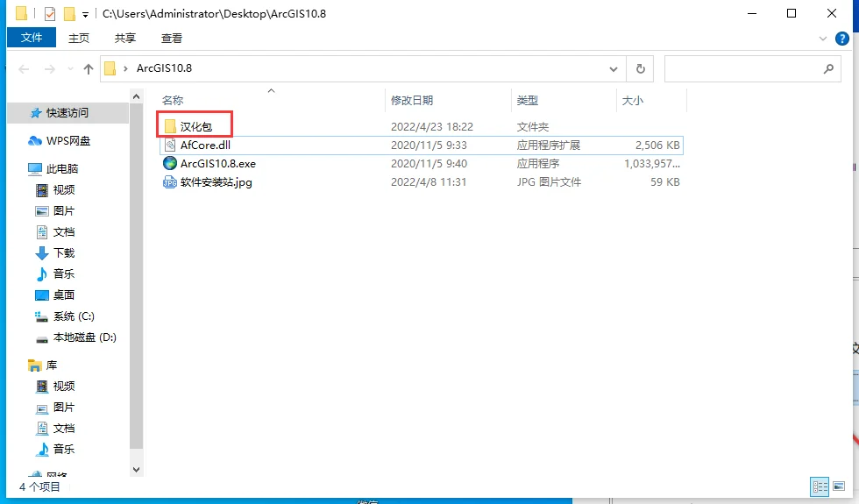The image size is (859, 504).
Task: Click the search magnifier icon
Action: click(x=828, y=68)
